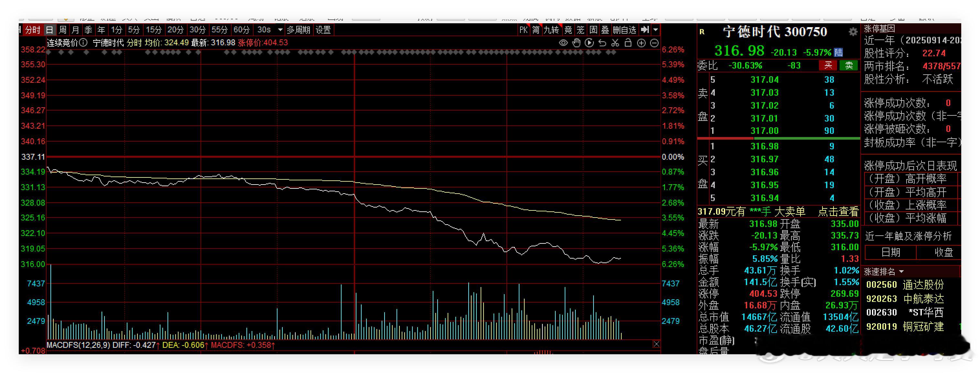This screenshot has height=373, width=980.
Task: Toggle the 九转 indicator button
Action: pos(551,30)
